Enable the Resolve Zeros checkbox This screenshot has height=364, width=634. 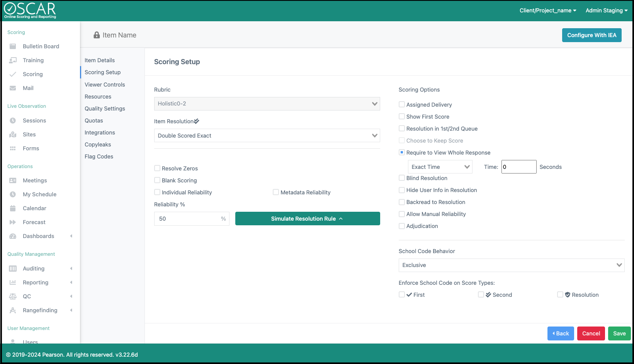[157, 168]
